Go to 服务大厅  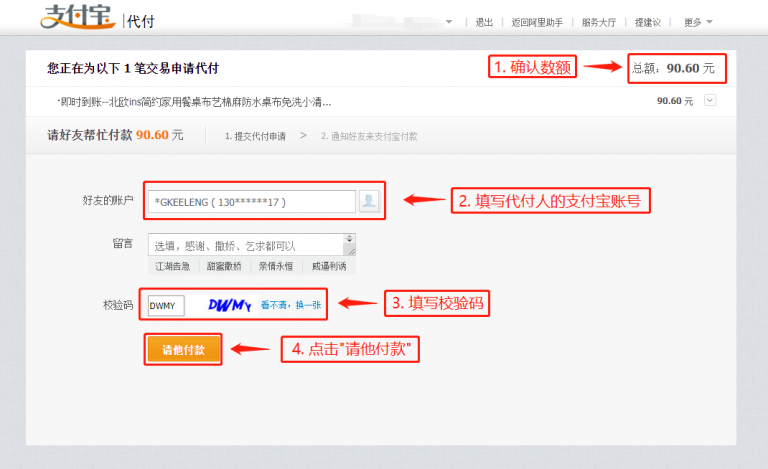pos(599,22)
